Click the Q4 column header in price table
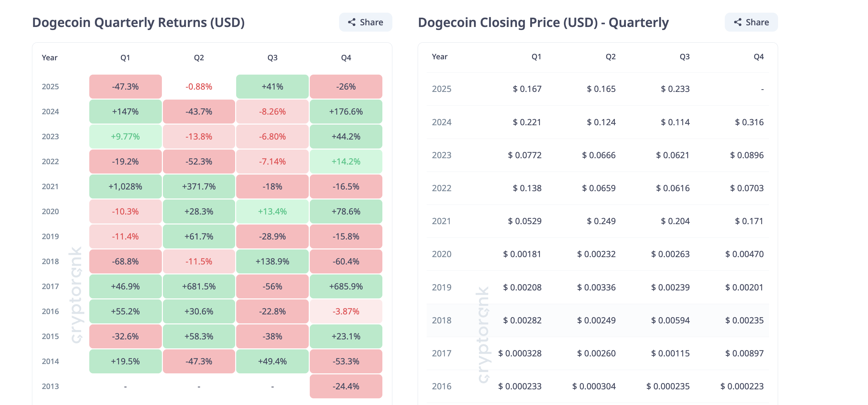868x405 pixels. click(758, 57)
